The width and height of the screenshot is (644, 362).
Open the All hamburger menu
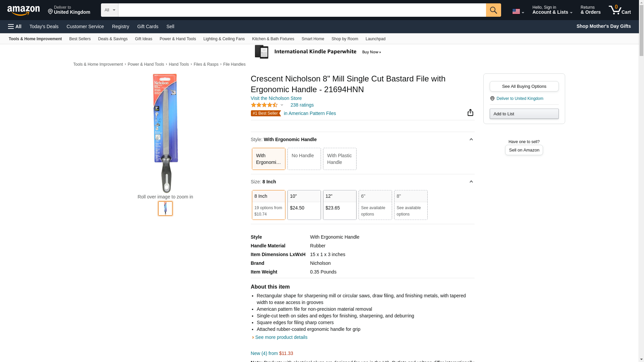[x=15, y=26]
